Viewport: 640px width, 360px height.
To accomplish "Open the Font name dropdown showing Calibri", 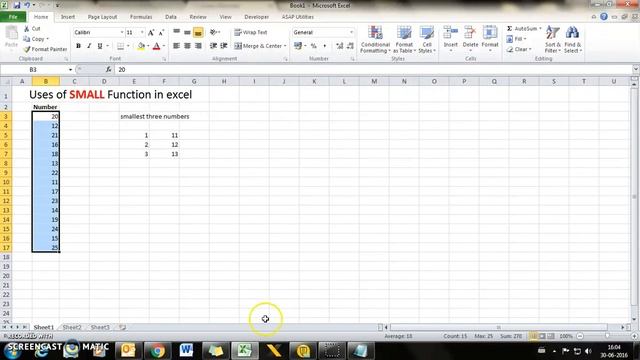I will 122,33.
